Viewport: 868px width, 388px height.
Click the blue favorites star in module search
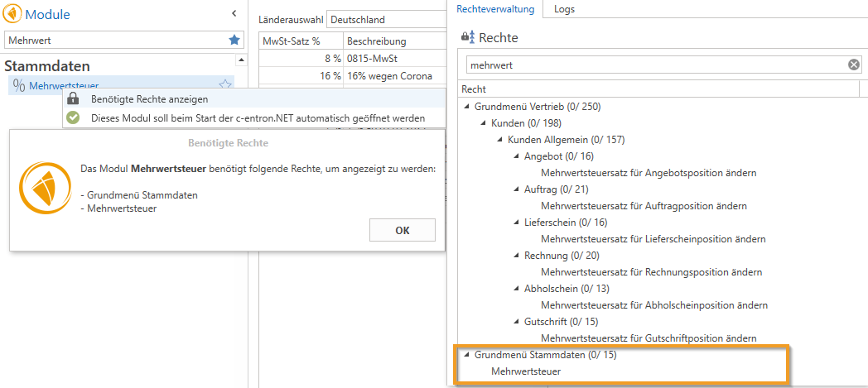234,40
